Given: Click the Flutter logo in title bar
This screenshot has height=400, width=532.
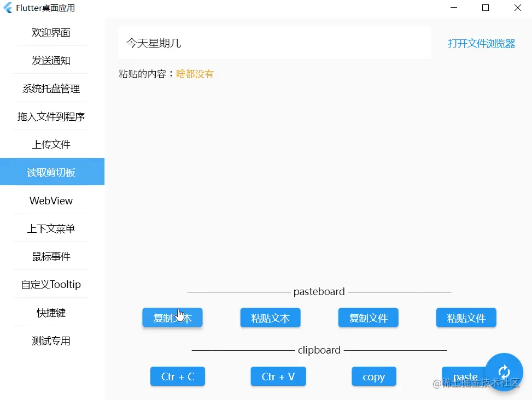Looking at the screenshot, I should [x=8, y=8].
